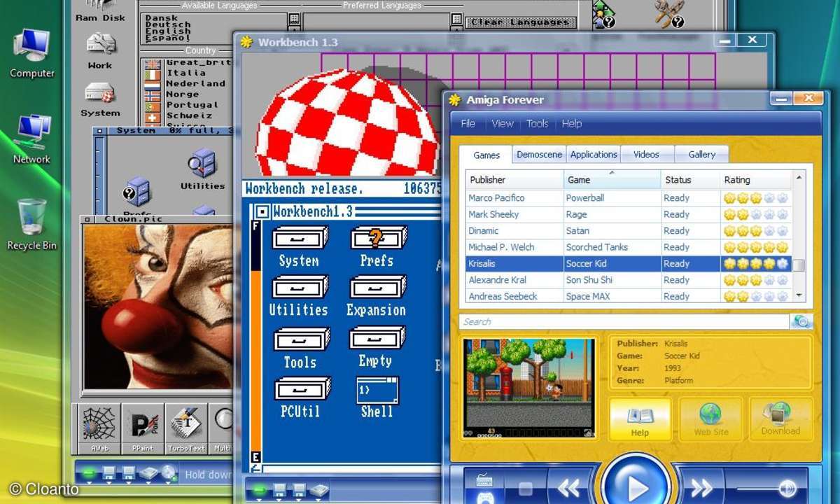Click the game list scroll-down arrow

(x=799, y=296)
